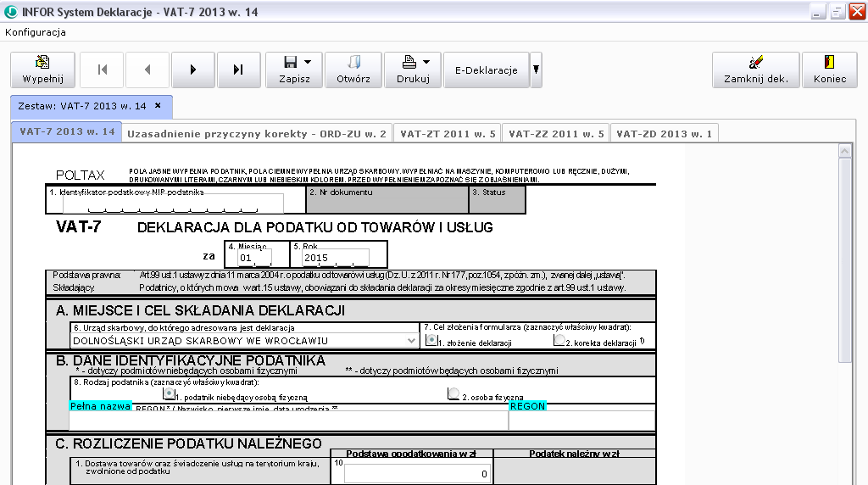Click the 'Pełna nazwa' highlighted label
The height and width of the screenshot is (485, 868).
[100, 406]
